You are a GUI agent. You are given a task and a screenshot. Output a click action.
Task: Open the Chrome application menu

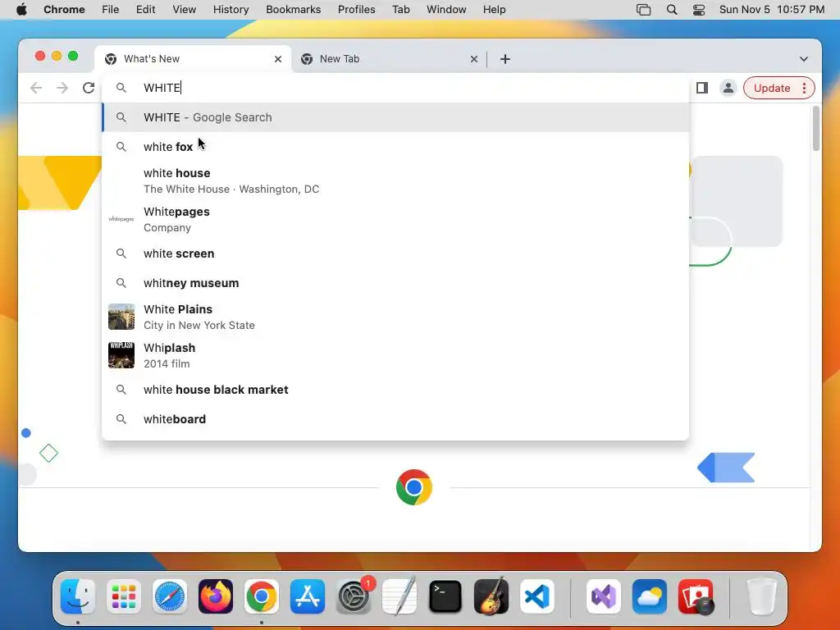(x=64, y=10)
